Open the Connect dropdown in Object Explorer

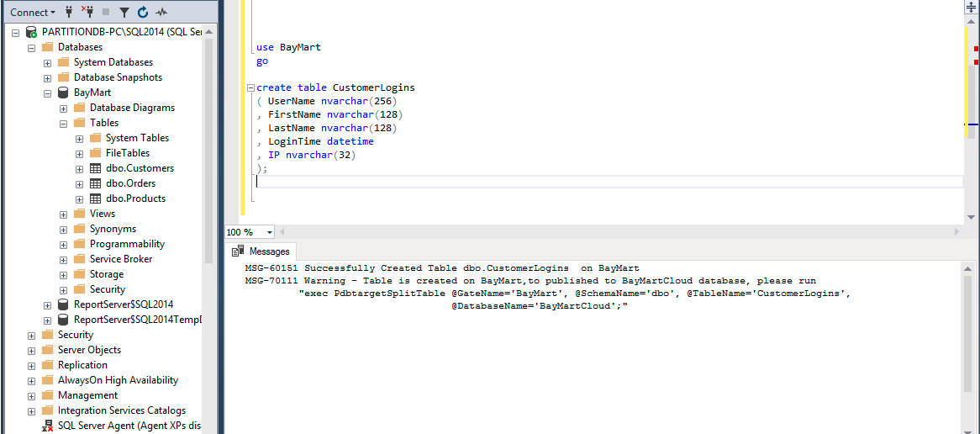point(33,12)
